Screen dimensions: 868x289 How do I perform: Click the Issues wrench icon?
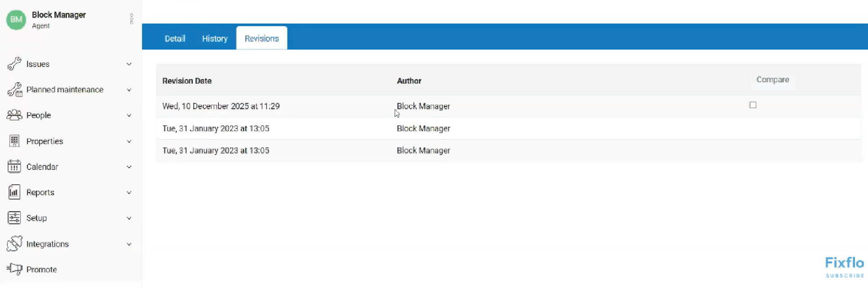(x=14, y=64)
